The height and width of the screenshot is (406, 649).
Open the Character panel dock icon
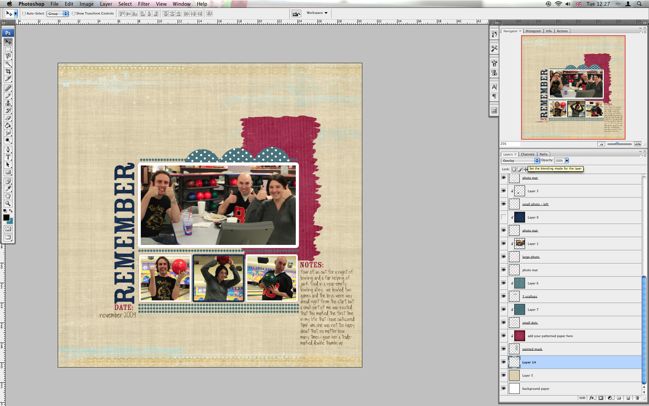tap(494, 86)
